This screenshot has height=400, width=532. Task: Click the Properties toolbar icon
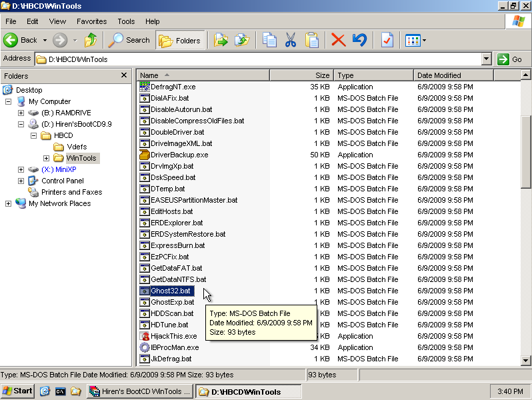click(x=387, y=41)
